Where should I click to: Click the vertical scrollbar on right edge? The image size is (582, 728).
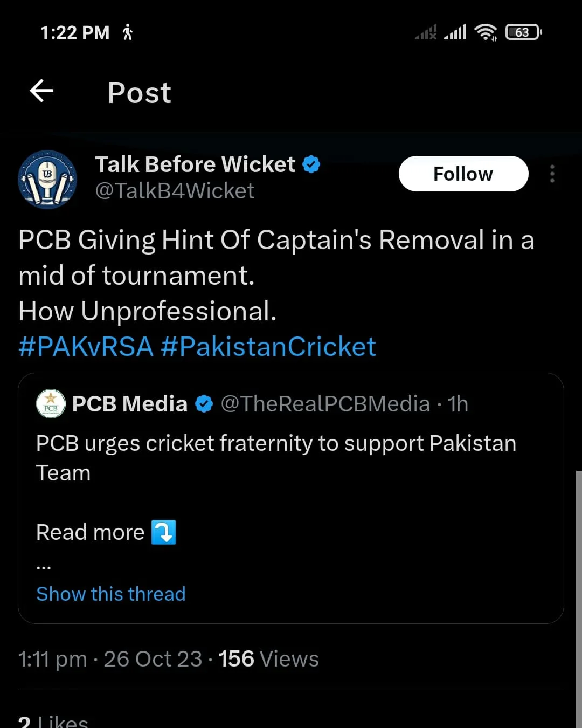click(x=579, y=599)
